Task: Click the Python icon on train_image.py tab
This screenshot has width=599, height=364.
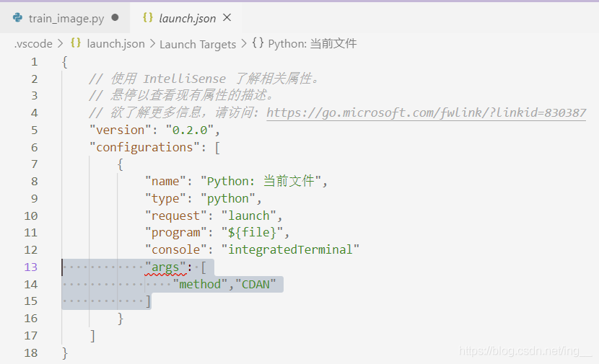Action: 18,18
